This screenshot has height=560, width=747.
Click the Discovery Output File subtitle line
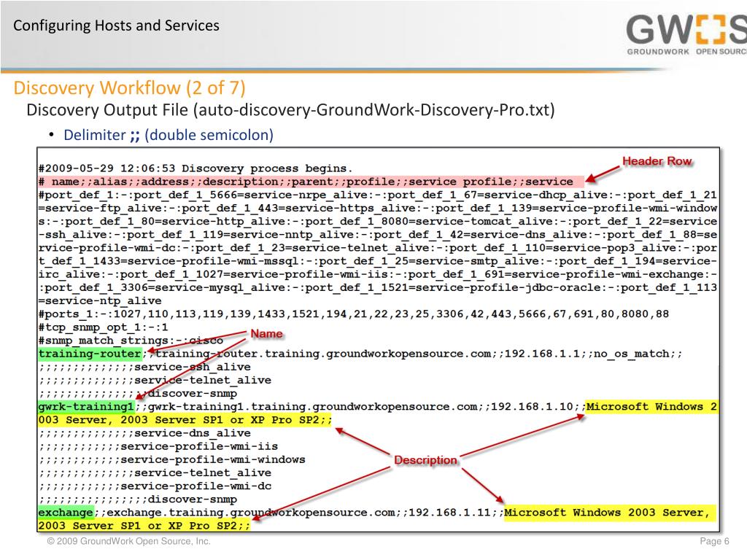290,110
